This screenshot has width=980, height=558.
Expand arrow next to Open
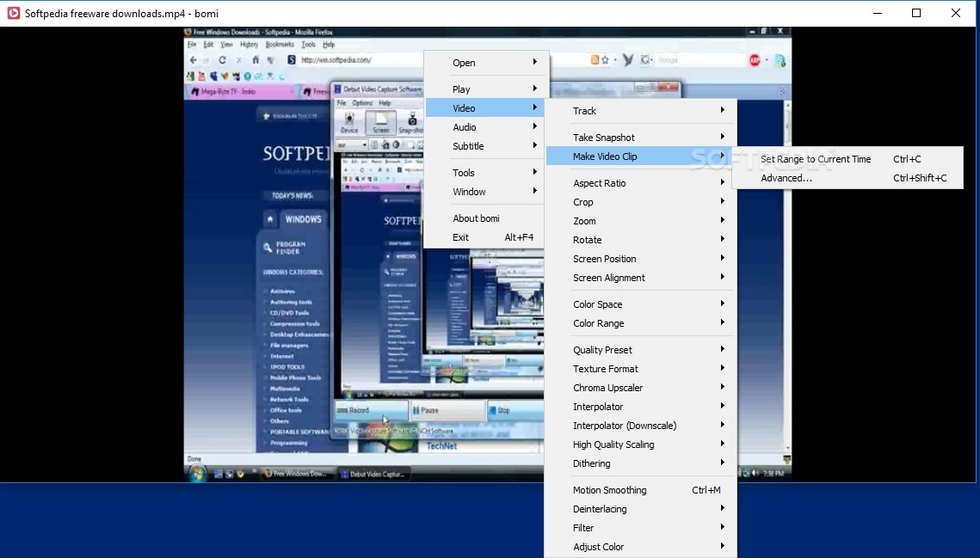pyautogui.click(x=535, y=62)
